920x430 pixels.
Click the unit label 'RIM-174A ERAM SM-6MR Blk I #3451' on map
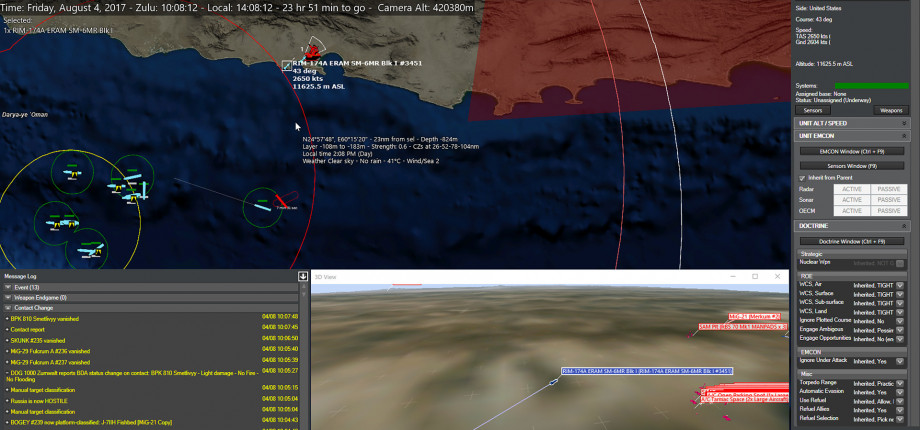click(x=357, y=63)
